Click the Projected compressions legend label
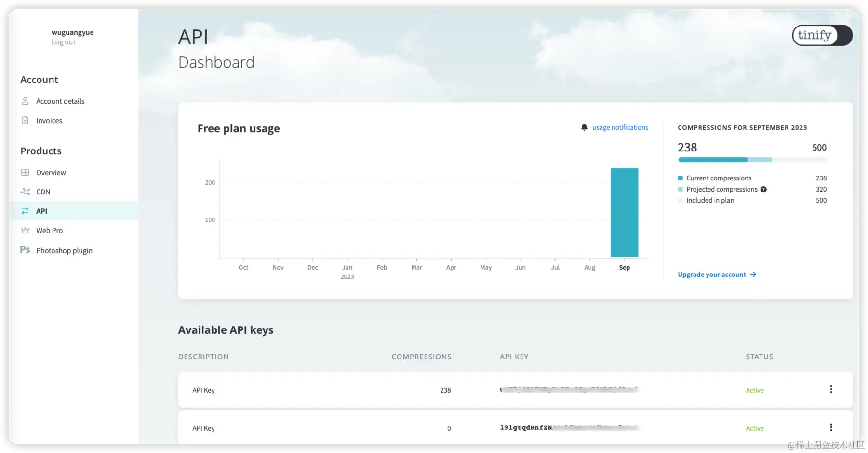The image size is (868, 453). click(722, 189)
